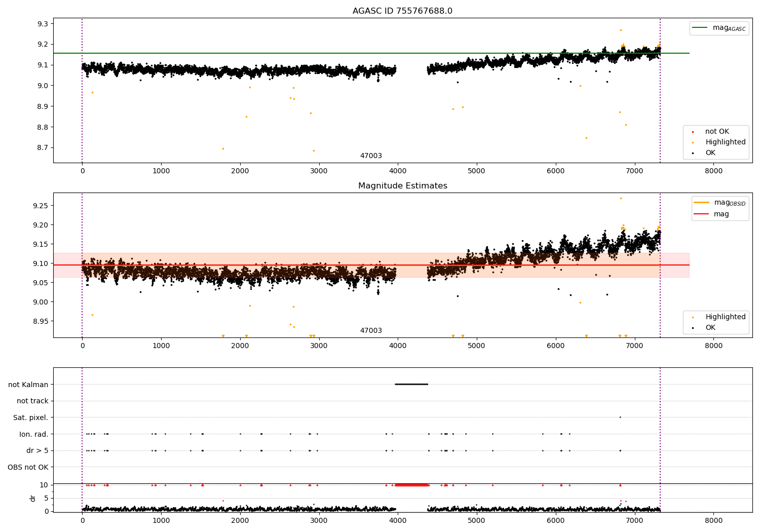
Task: Click the 9.3 y-axis tick in top plot
Action: point(43,24)
